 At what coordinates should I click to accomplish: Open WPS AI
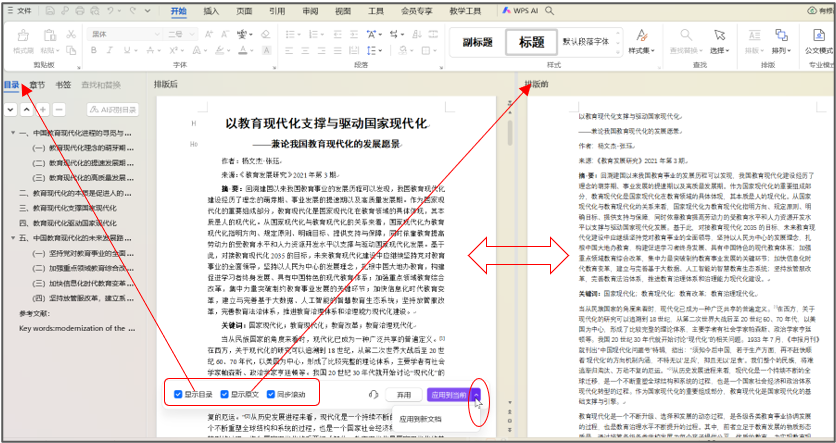click(520, 11)
